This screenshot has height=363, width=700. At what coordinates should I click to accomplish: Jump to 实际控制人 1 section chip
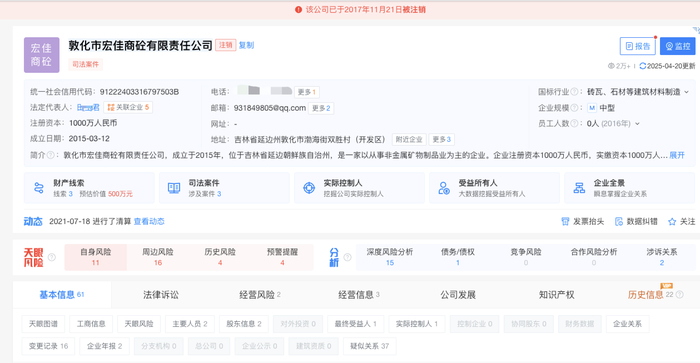(x=417, y=324)
